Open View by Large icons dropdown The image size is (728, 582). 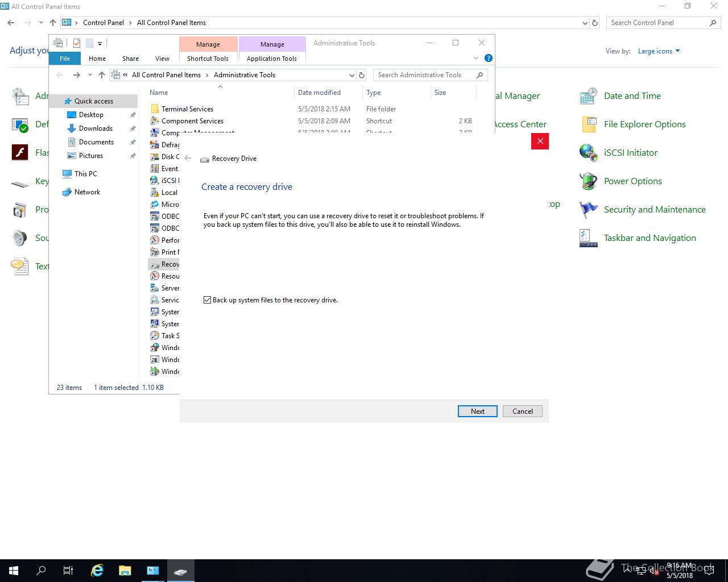tap(659, 51)
